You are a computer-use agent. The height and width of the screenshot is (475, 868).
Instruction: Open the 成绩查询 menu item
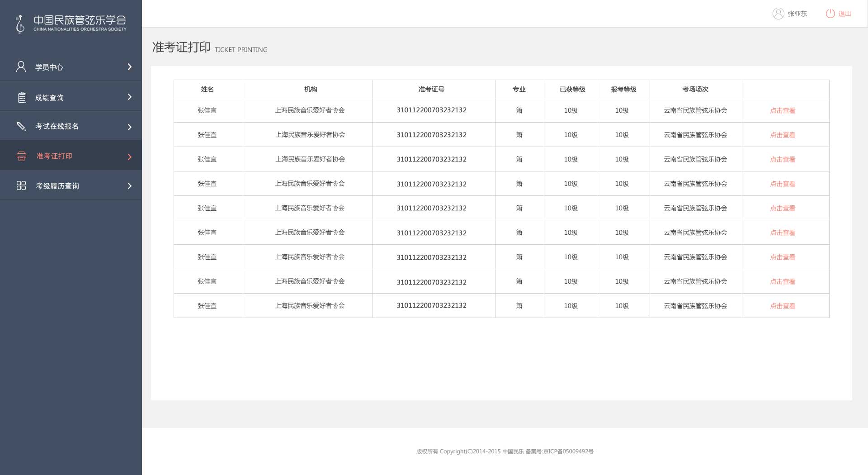[x=49, y=98]
